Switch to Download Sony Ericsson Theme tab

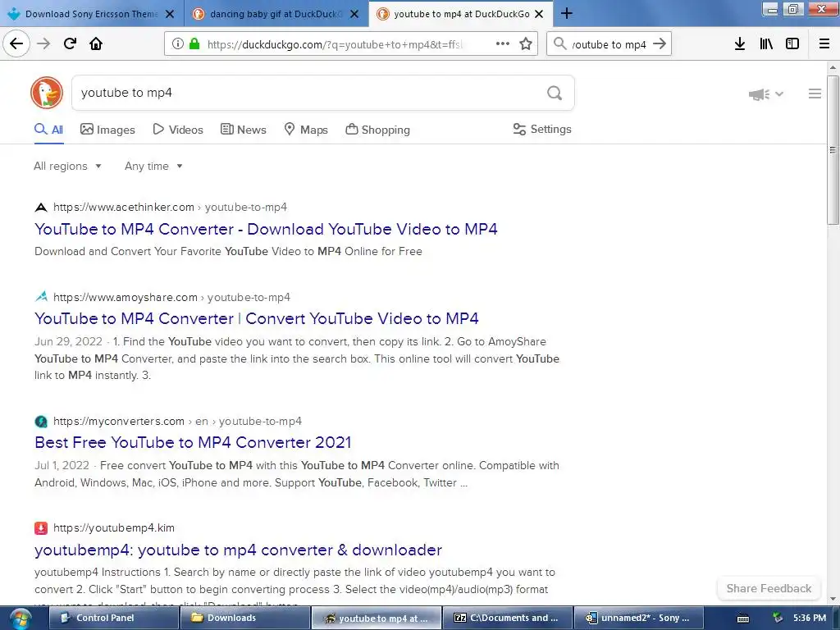(x=91, y=14)
